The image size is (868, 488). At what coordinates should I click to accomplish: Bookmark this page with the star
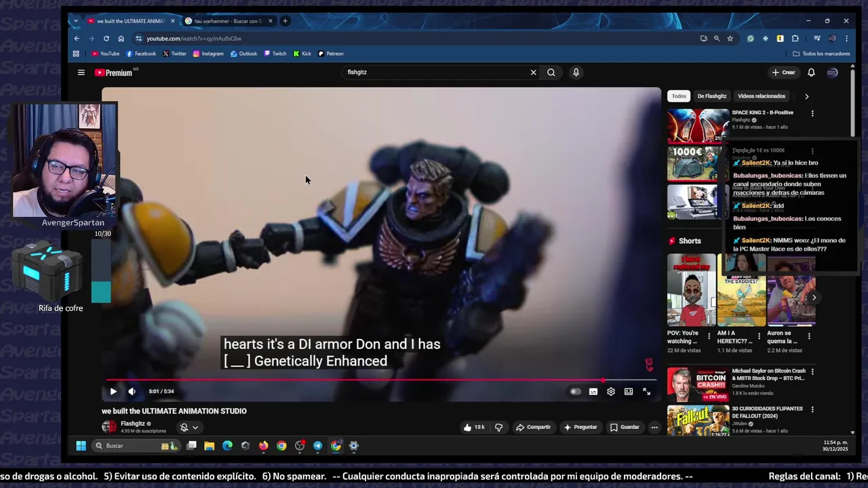(730, 39)
